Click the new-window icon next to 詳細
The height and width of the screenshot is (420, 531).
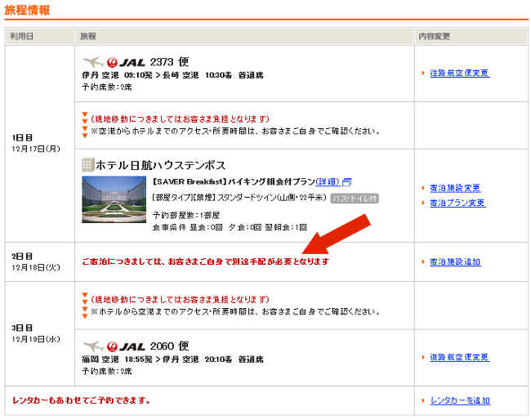pyautogui.click(x=347, y=181)
